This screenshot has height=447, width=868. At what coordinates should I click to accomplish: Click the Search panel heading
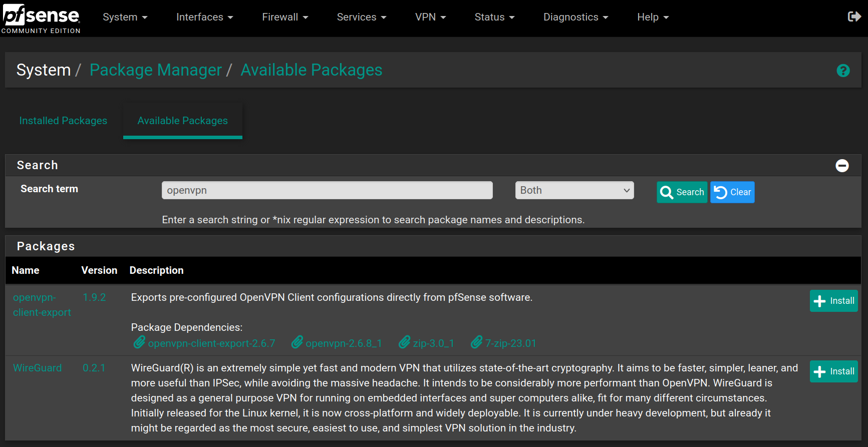tap(38, 165)
